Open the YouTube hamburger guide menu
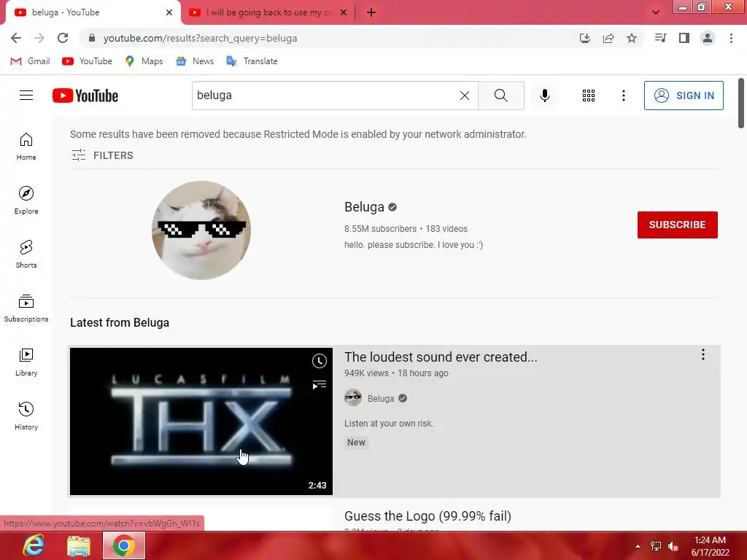The width and height of the screenshot is (747, 560). point(26,96)
